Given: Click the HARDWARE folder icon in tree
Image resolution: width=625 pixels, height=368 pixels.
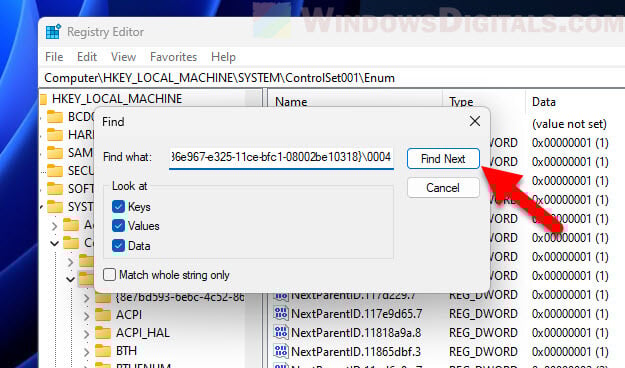Looking at the screenshot, I should coord(55,135).
